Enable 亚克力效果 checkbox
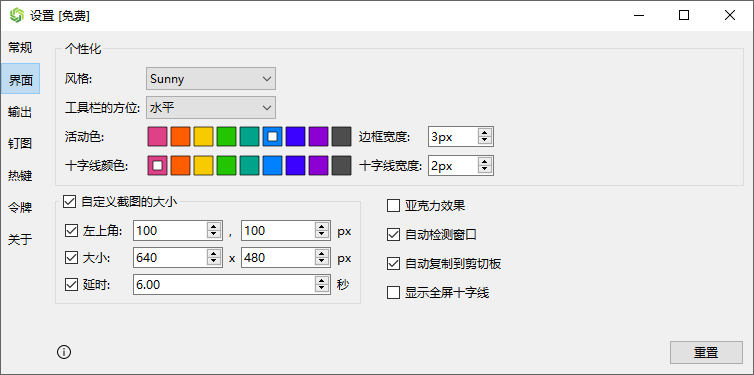Image resolution: width=754 pixels, height=375 pixels. (x=393, y=206)
